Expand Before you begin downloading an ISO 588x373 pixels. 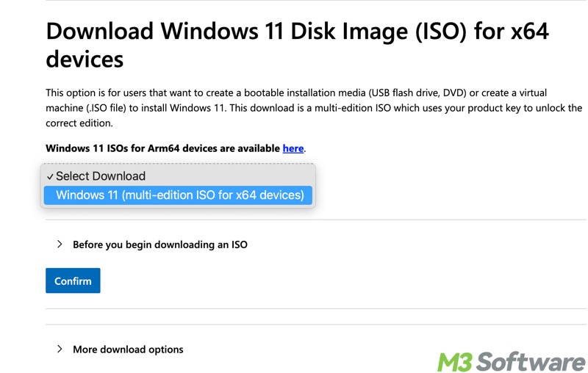159,245
